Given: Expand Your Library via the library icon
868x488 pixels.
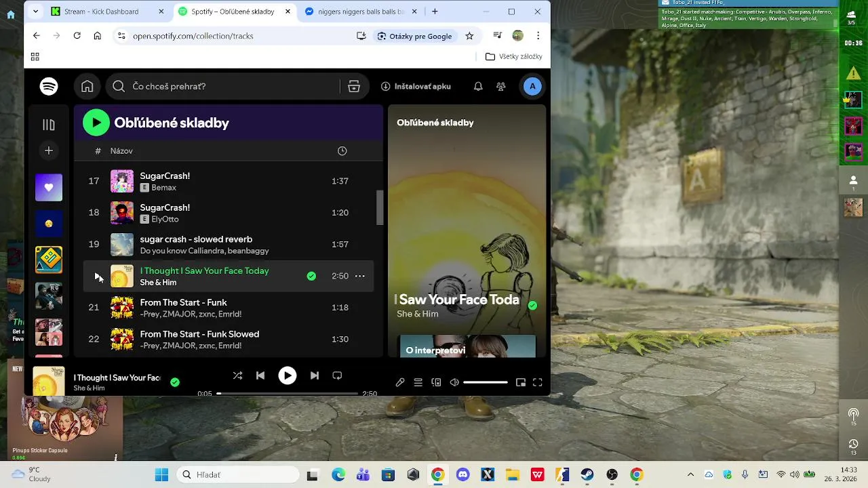Looking at the screenshot, I should coord(49,125).
